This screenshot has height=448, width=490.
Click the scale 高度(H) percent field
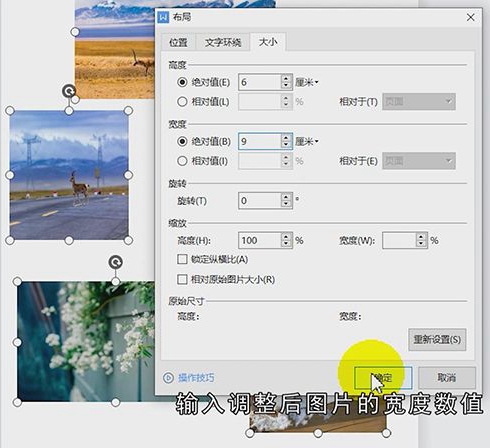click(x=259, y=240)
